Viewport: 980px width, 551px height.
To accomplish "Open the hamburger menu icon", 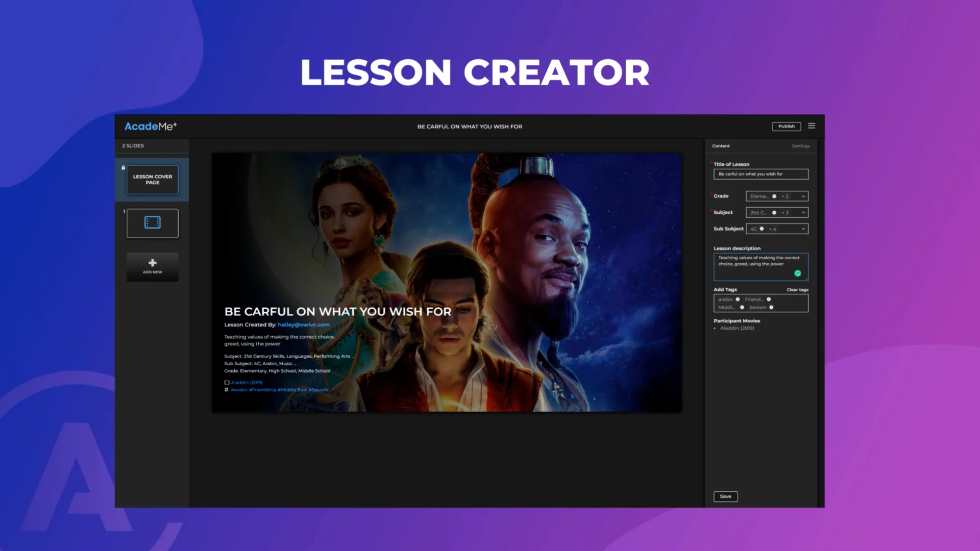I will 812,126.
